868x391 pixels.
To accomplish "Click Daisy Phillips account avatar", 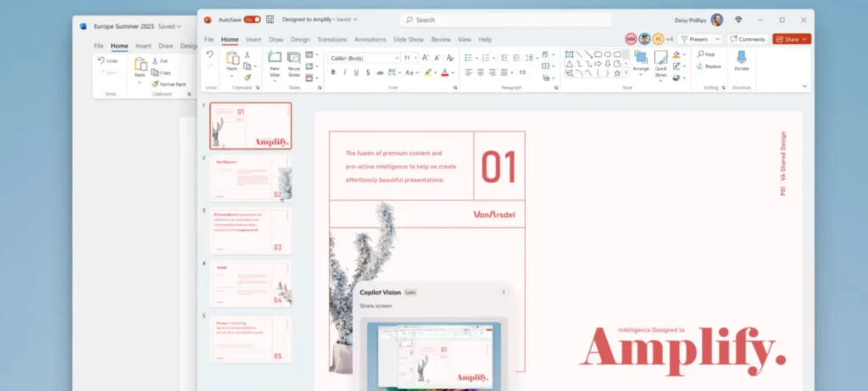I will tap(717, 20).
